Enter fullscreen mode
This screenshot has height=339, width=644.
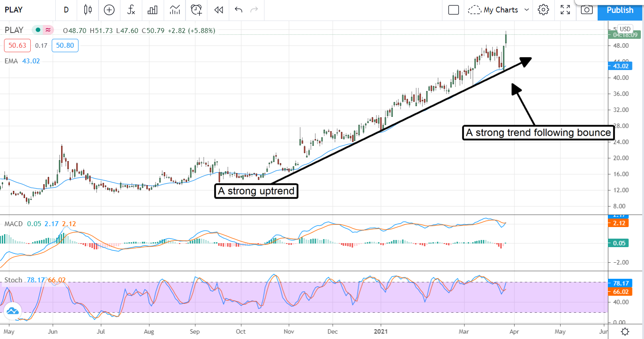click(565, 10)
